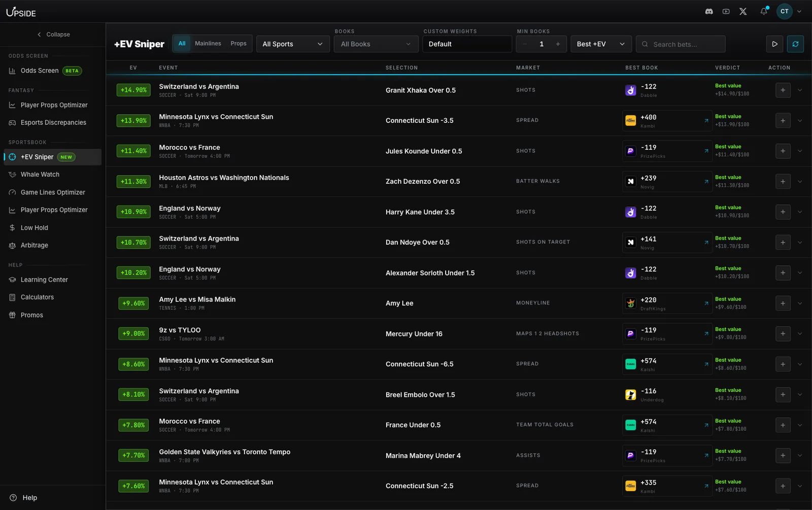Expand the Mercury Under 16 row
812x510 pixels.
pyautogui.click(x=800, y=334)
